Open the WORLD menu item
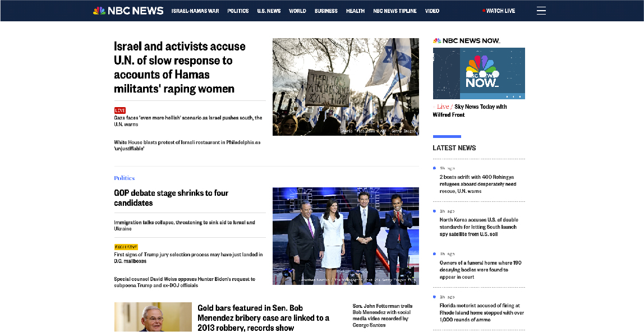 pyautogui.click(x=297, y=11)
